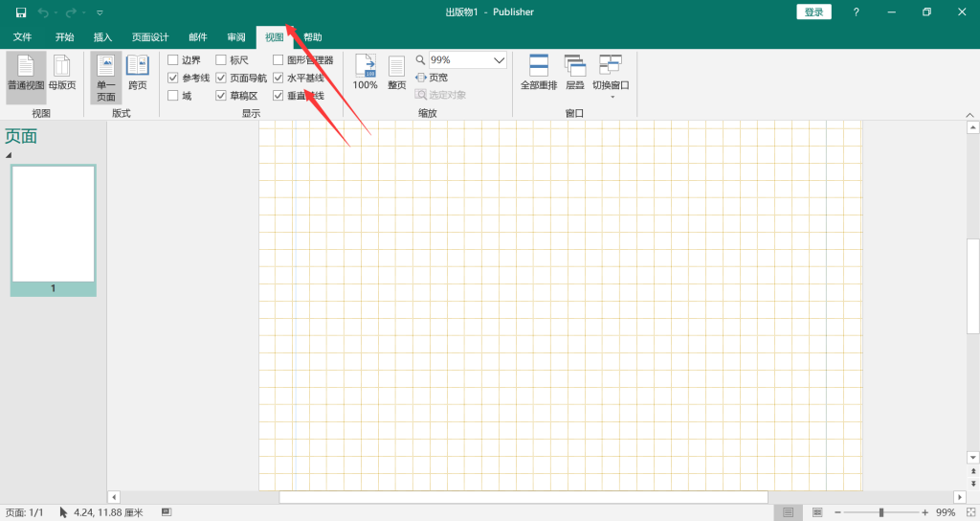
Task: Switch to the 审阅 Review tab
Action: click(236, 37)
